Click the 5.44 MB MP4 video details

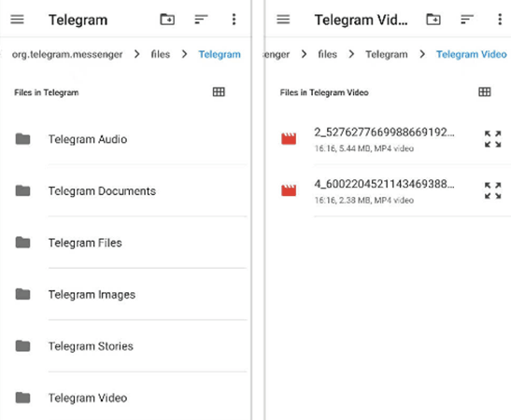pyautogui.click(x=364, y=148)
